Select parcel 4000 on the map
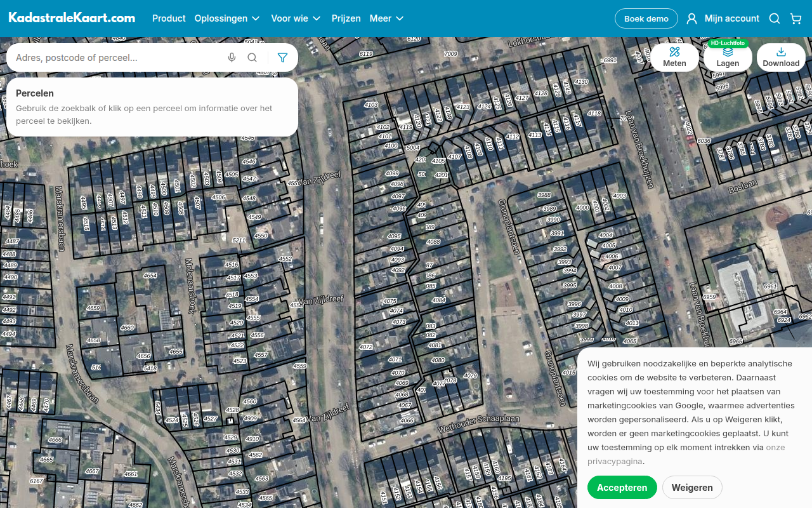This screenshot has width=812, height=508. 582,208
